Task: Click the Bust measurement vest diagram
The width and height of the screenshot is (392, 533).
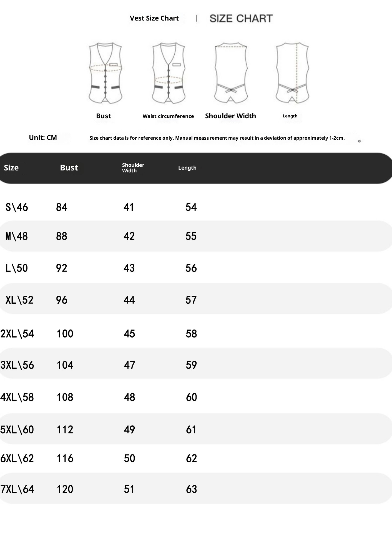Action: pos(105,73)
